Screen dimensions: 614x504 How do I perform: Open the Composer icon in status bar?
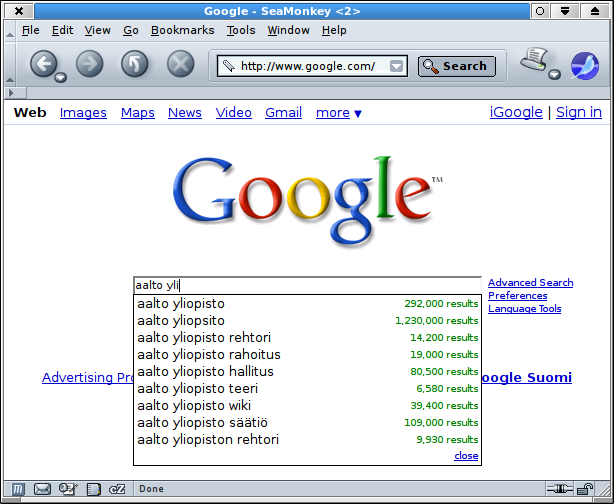tap(68, 489)
